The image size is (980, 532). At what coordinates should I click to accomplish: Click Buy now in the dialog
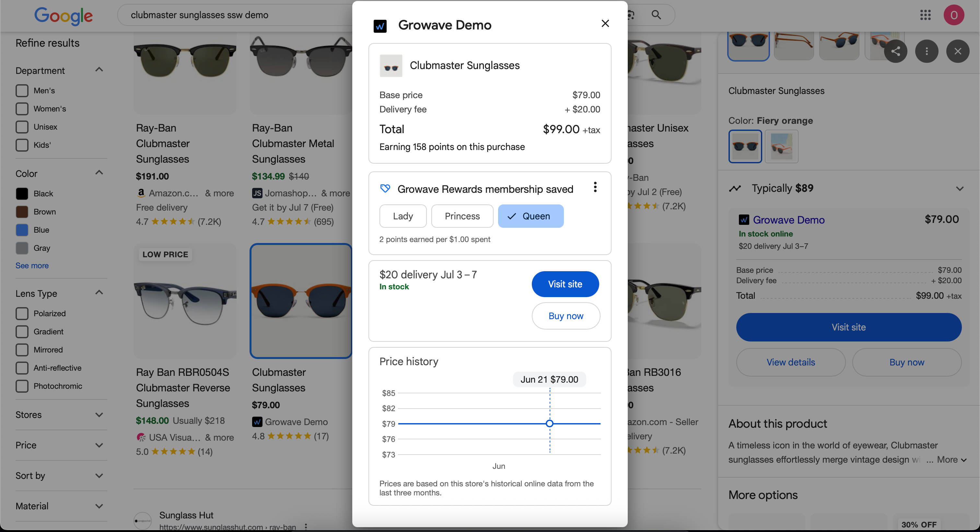pyautogui.click(x=566, y=316)
